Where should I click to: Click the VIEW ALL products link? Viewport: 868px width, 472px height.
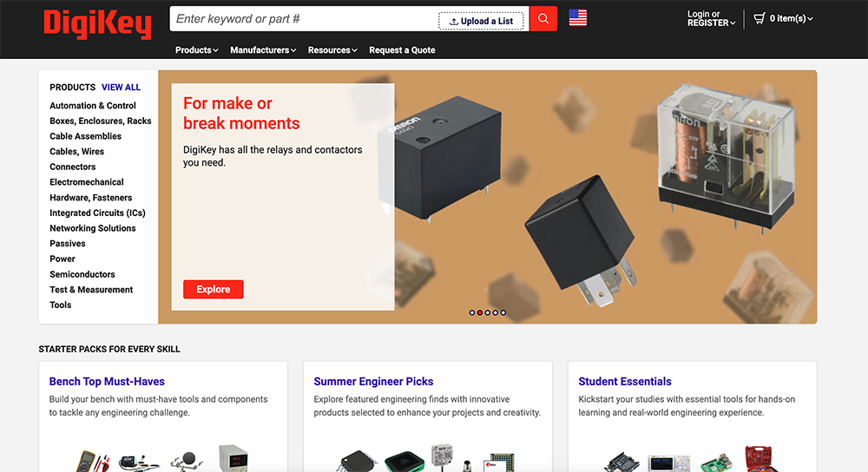pyautogui.click(x=121, y=88)
